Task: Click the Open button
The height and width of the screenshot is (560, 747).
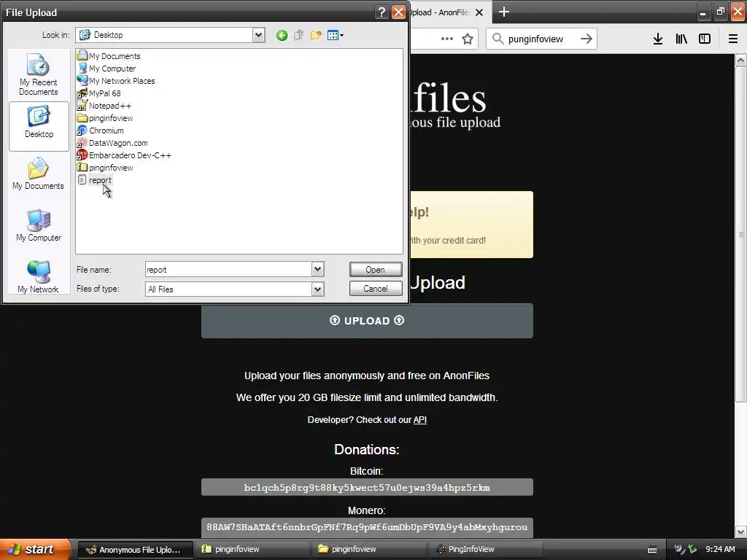Action: [x=376, y=270]
